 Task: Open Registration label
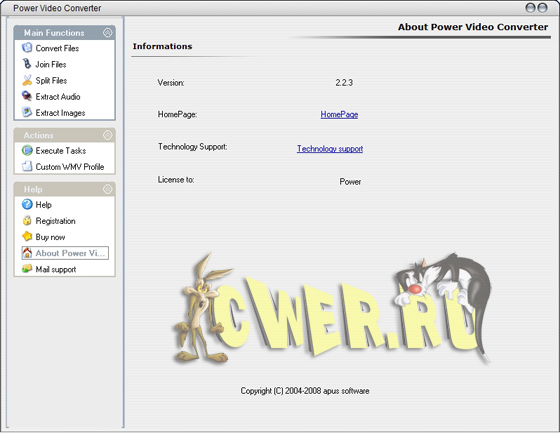(x=55, y=221)
